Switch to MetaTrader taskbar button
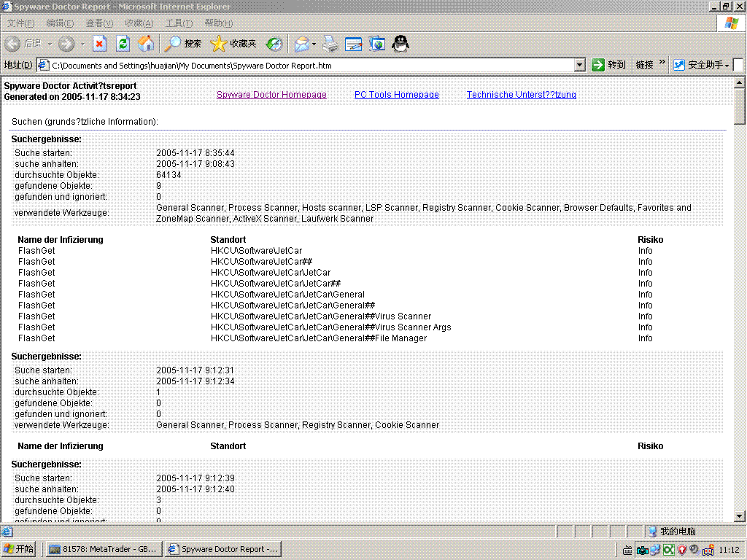This screenshot has height=560, width=747. (x=103, y=549)
